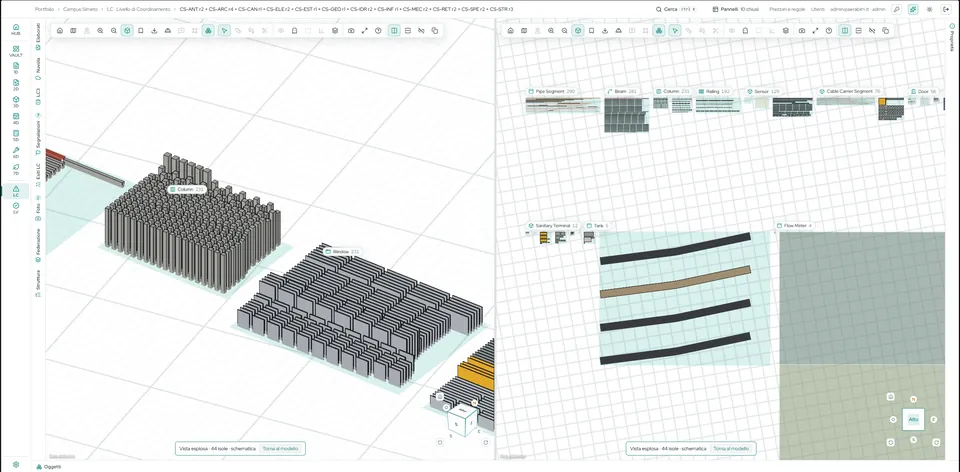Click the clock icon in left viewport toolbar

[x=378, y=31]
